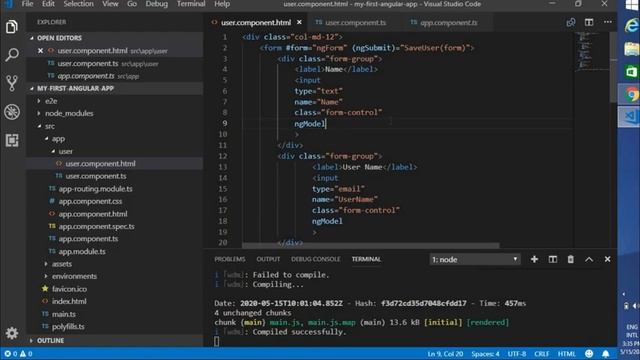Maximize the panel with chevron up icon
The width and height of the screenshot is (640, 360).
(x=589, y=259)
